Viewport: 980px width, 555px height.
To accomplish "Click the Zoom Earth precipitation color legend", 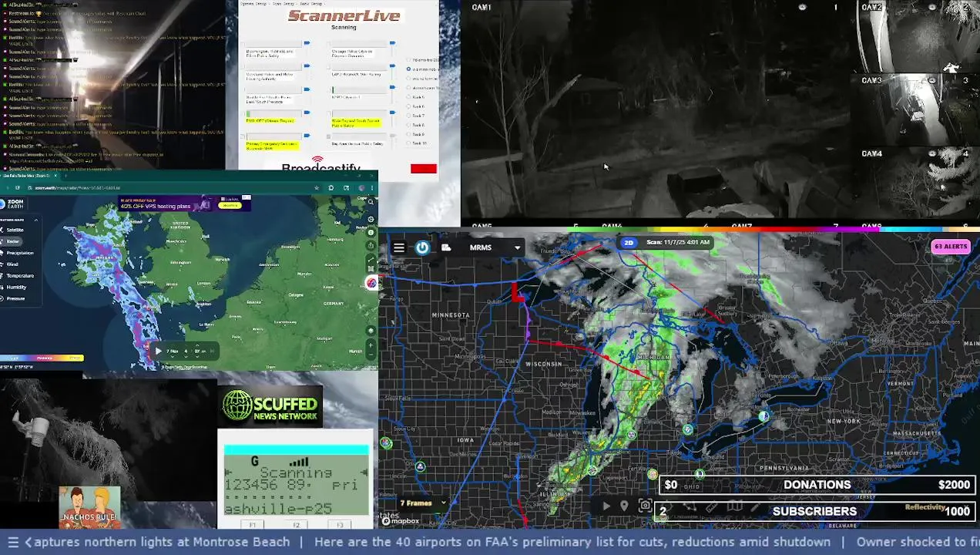I will [x=42, y=358].
